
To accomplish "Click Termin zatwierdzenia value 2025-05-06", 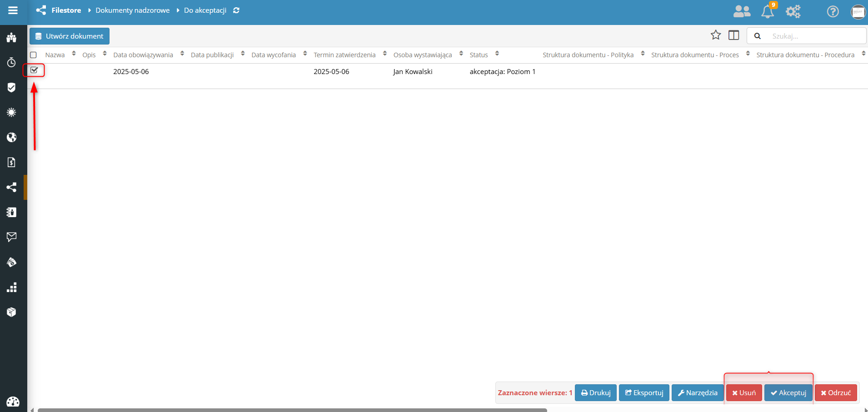I will [x=331, y=72].
